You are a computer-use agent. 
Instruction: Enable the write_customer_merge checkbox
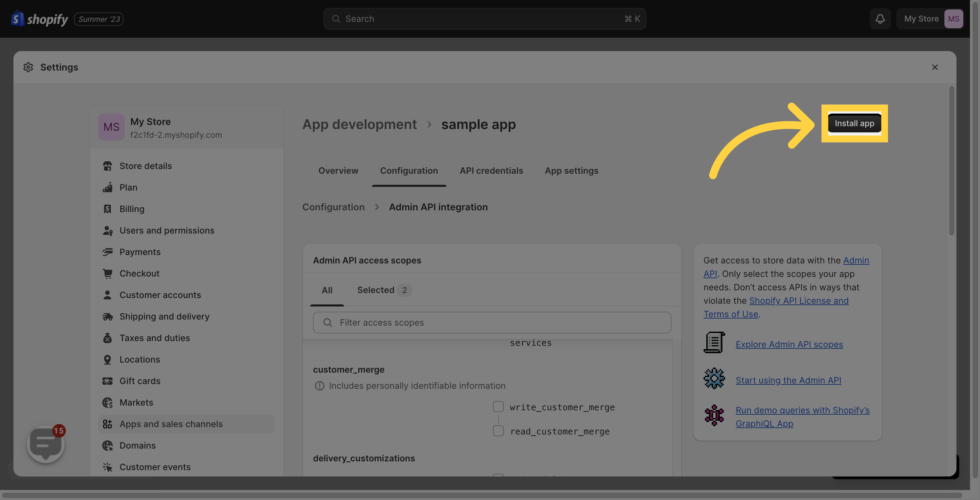[x=498, y=406]
